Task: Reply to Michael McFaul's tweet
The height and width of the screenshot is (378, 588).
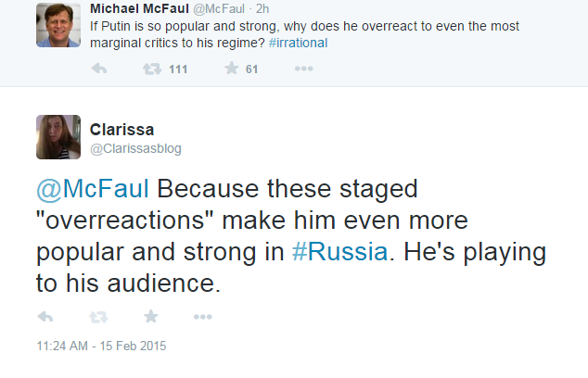Action: [99, 69]
